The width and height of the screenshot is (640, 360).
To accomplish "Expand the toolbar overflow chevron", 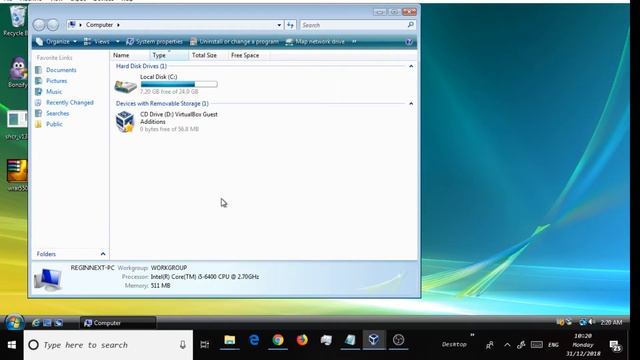I will click(x=354, y=42).
